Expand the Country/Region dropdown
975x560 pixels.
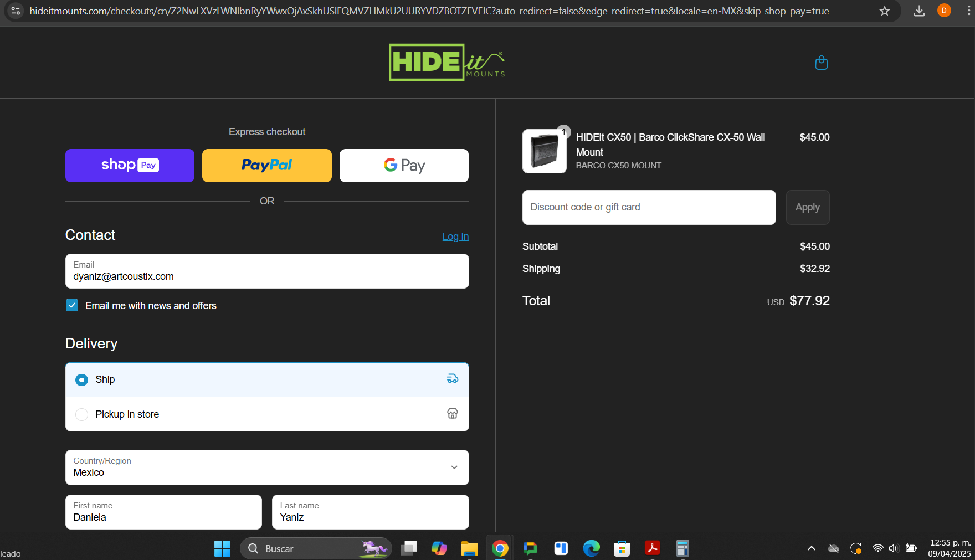(267, 467)
